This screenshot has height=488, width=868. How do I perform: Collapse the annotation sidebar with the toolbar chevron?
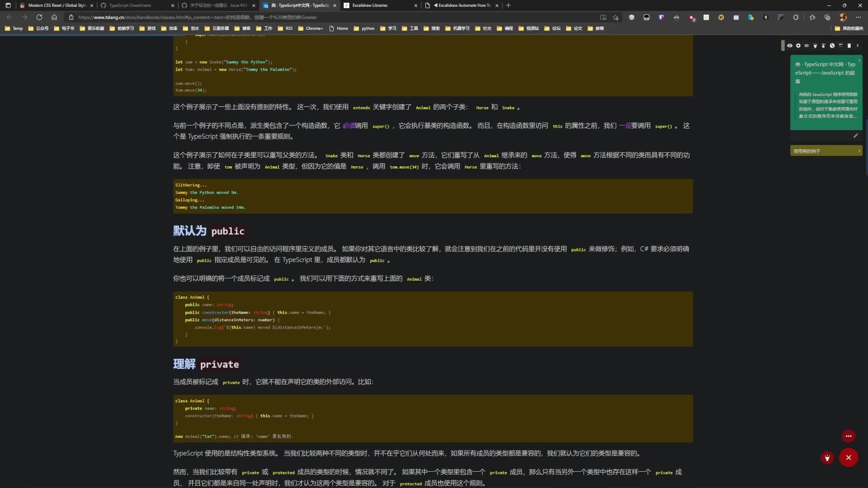click(x=858, y=46)
